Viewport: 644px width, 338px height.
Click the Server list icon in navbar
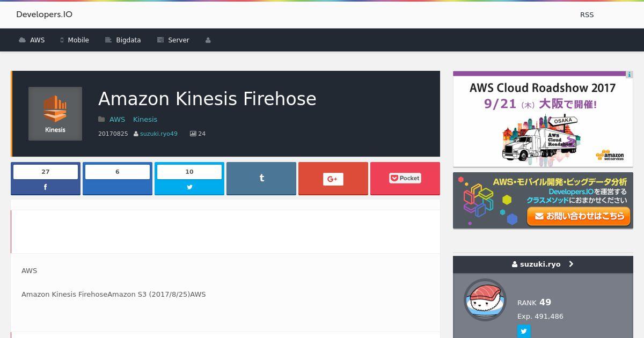160,40
